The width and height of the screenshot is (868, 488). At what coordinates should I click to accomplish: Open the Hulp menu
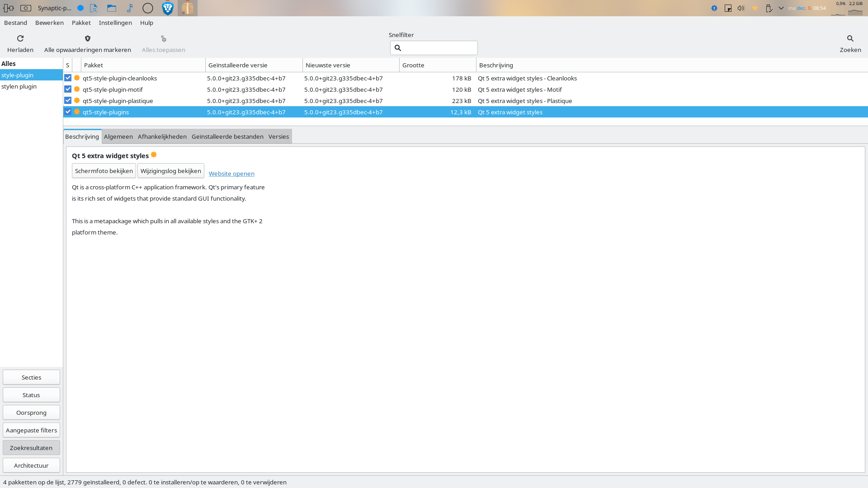pos(146,23)
